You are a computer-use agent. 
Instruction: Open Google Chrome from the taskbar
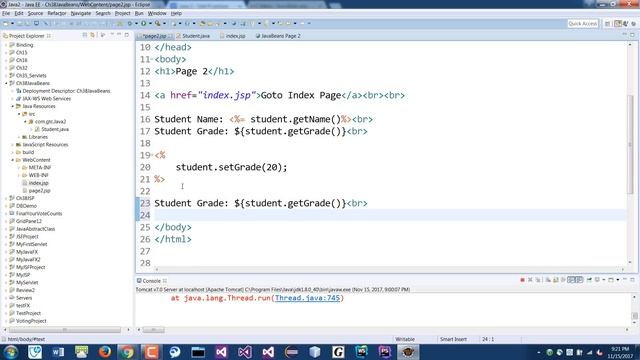pyautogui.click(x=127, y=352)
